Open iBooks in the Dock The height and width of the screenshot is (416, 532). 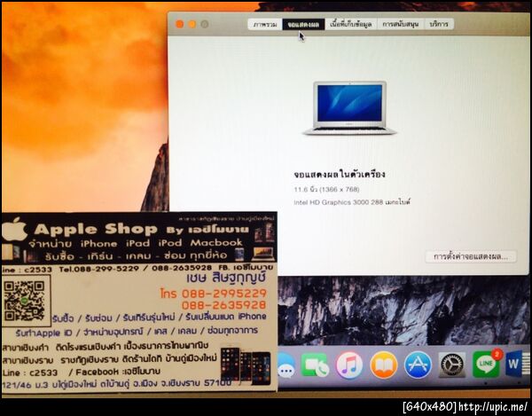383,365
